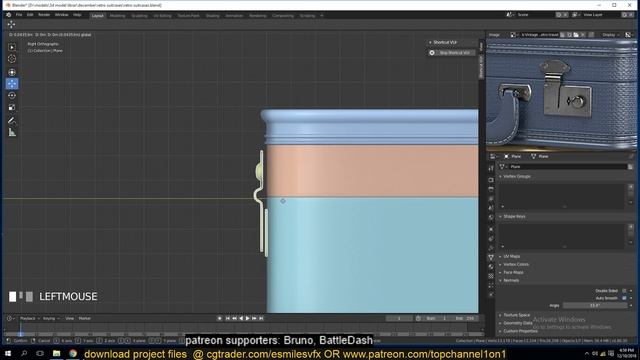Expand the Vertex Groups panel
The width and height of the screenshot is (640, 360).
pos(517,176)
